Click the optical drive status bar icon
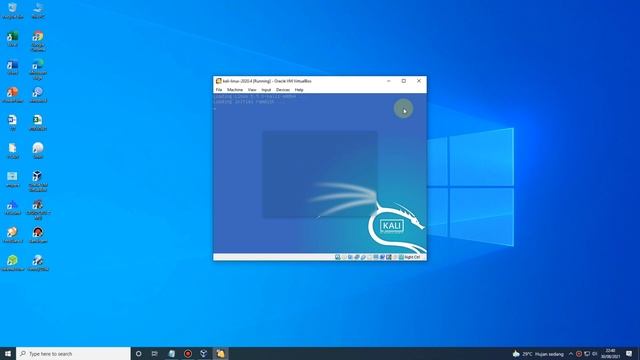640x360 pixels. 344,257
